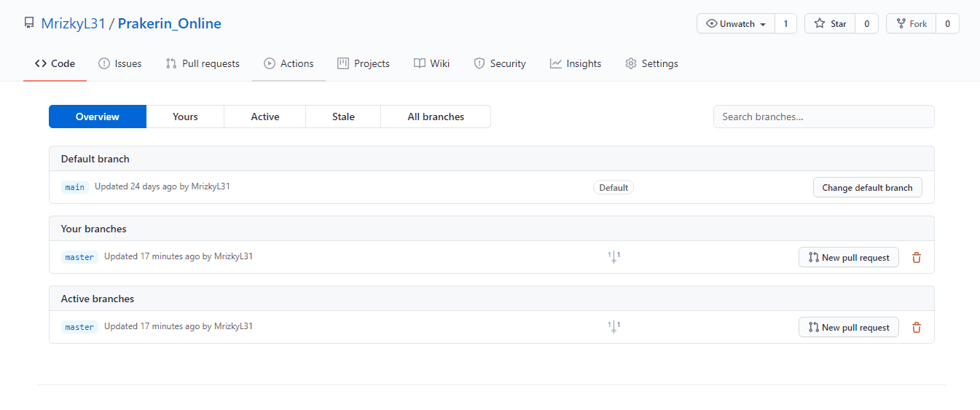The height and width of the screenshot is (410, 980).
Task: Click 'Updated 24 days ago' text
Action: coord(136,186)
